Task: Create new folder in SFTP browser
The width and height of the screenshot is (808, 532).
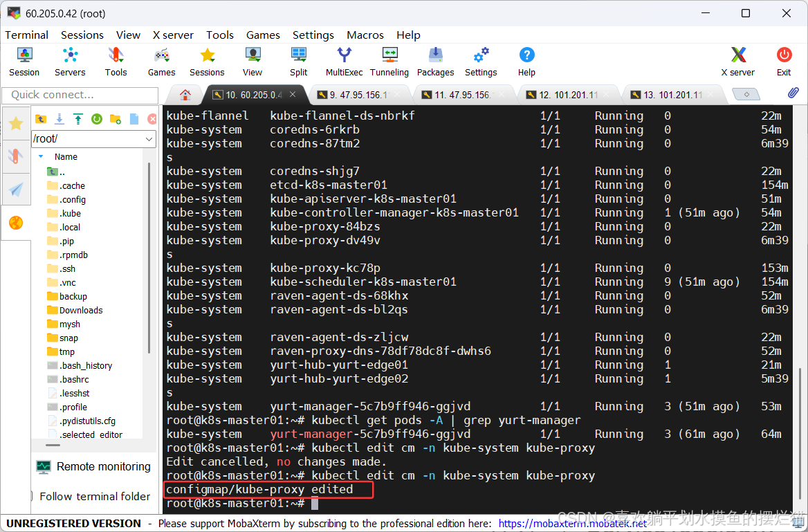Action: tap(116, 119)
